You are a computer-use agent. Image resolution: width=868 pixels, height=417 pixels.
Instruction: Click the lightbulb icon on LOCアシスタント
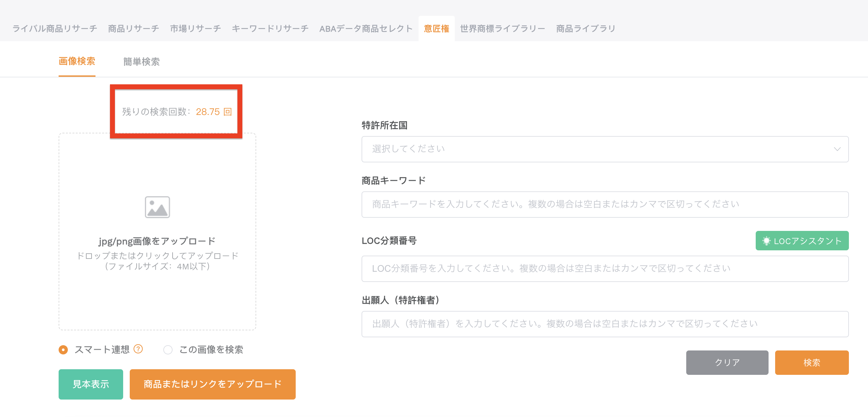[766, 241]
